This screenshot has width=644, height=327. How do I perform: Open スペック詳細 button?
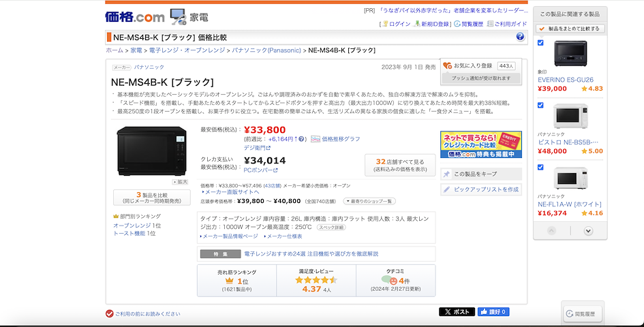pyautogui.click(x=331, y=227)
